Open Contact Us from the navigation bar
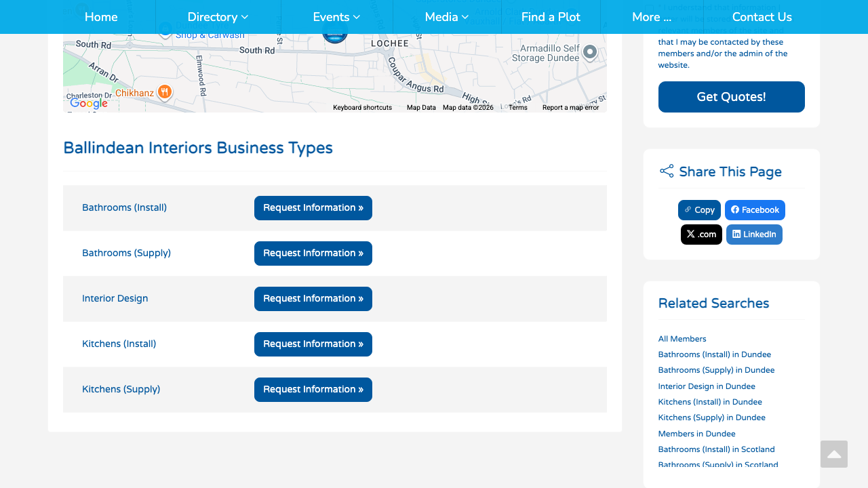The height and width of the screenshot is (488, 868). coord(762,17)
